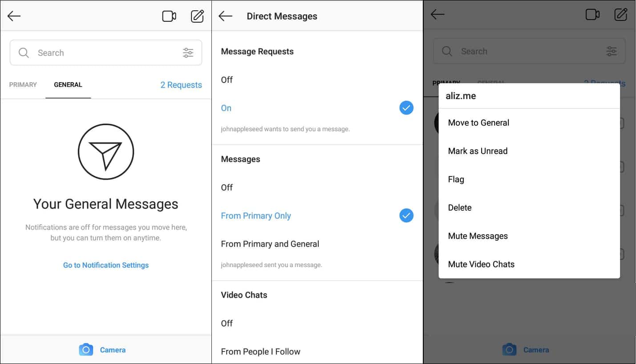Tap the dimmed Camera label behind the aliz.me menu

pos(536,350)
